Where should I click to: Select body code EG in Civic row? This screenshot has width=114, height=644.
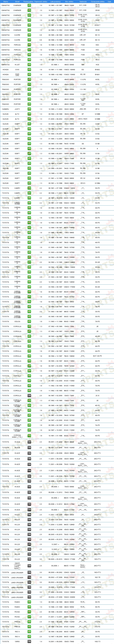tap(83, 69)
